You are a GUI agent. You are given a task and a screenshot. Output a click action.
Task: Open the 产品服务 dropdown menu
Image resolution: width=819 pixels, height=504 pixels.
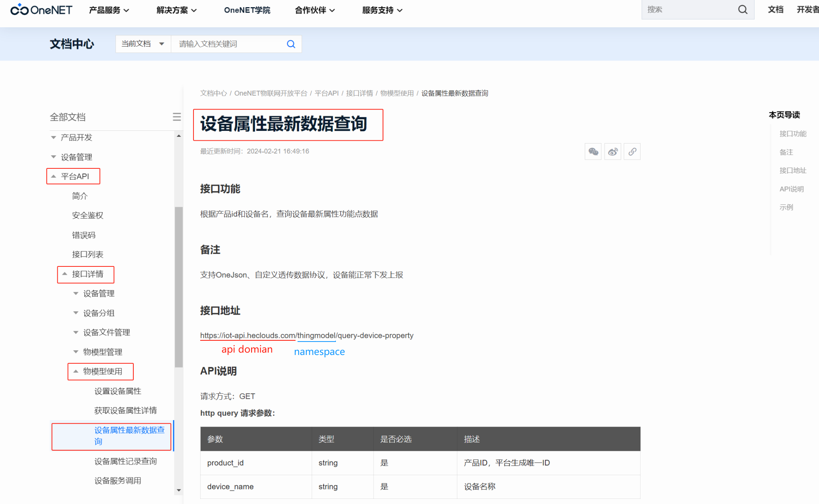pyautogui.click(x=109, y=10)
